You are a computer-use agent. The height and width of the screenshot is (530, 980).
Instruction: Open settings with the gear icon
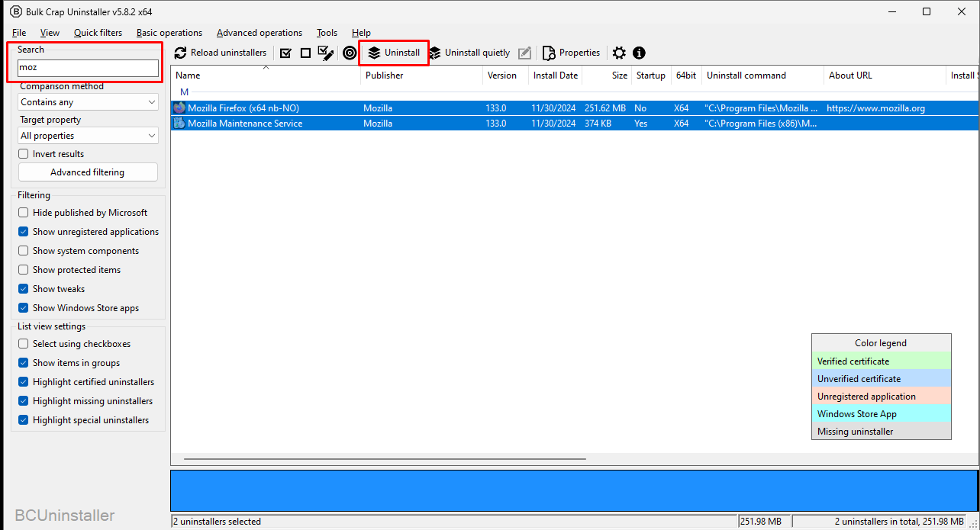point(619,53)
